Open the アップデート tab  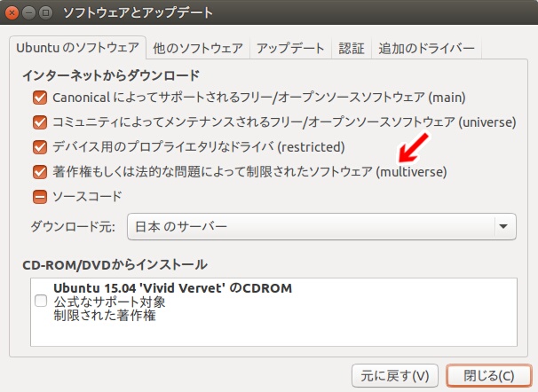point(290,48)
